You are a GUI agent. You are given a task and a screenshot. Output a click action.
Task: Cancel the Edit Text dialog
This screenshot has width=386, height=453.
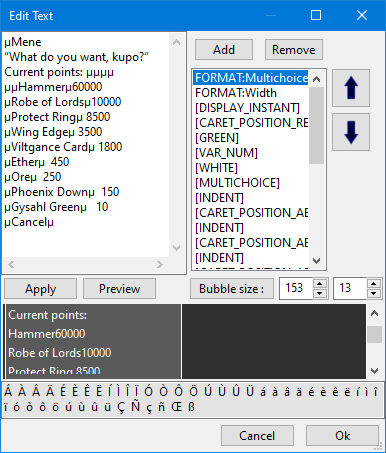(x=257, y=435)
